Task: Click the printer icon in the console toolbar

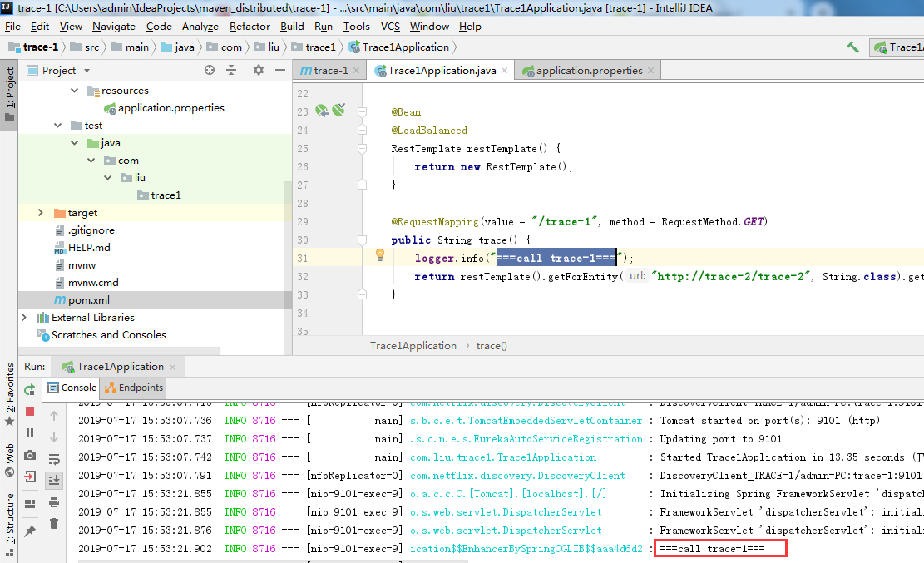Action: [54, 502]
